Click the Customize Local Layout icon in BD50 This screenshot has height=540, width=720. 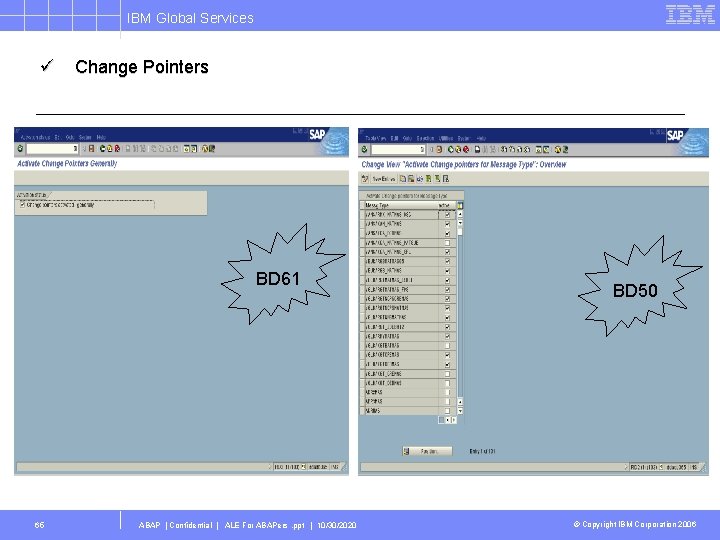tap(565, 149)
